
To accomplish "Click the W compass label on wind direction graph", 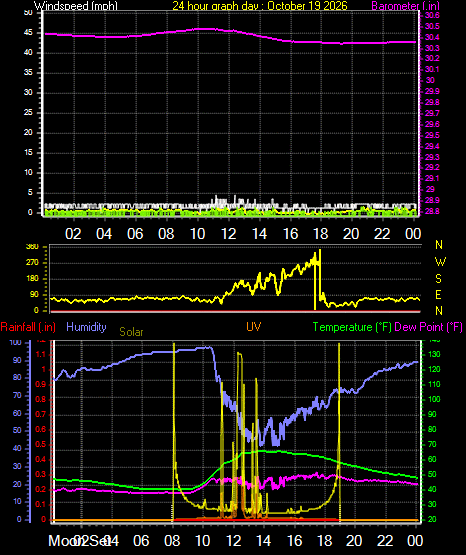I will click(x=440, y=262).
